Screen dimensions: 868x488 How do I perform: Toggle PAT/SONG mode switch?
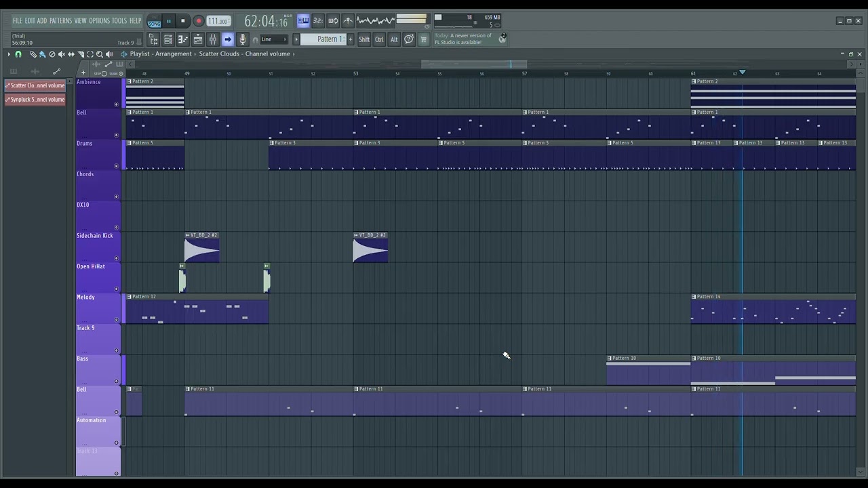coord(155,21)
